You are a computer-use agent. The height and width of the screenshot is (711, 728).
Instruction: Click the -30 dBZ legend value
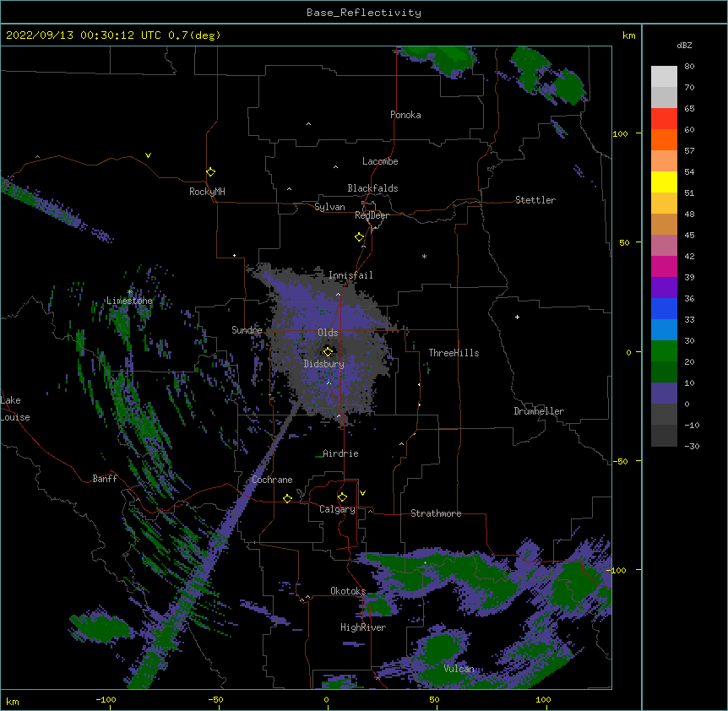point(692,446)
